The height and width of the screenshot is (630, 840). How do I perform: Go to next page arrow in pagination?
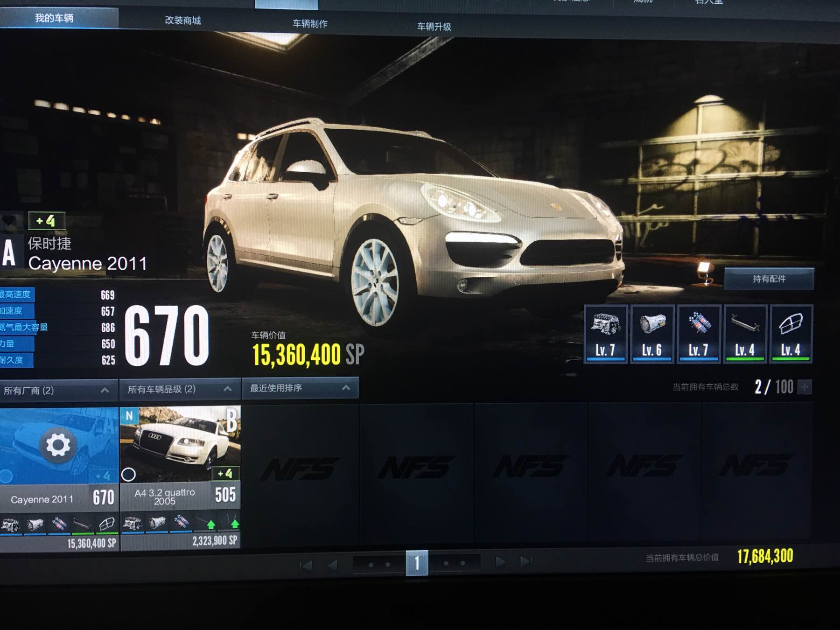pyautogui.click(x=500, y=562)
